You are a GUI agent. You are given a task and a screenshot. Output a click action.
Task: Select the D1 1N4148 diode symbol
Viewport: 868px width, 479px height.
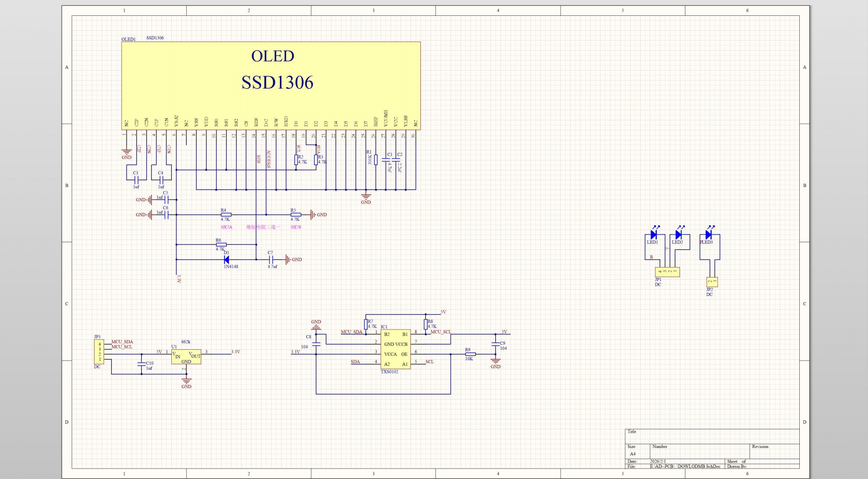[x=226, y=259]
